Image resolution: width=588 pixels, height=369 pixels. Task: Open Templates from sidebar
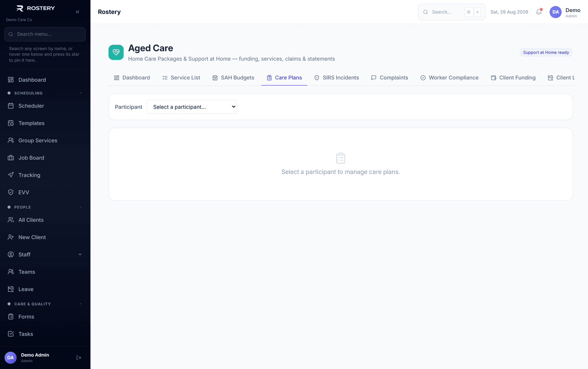click(45, 123)
